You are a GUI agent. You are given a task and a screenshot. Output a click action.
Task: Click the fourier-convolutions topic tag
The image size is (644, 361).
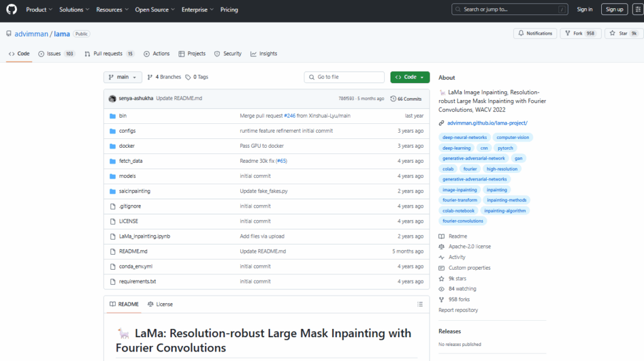(x=463, y=221)
